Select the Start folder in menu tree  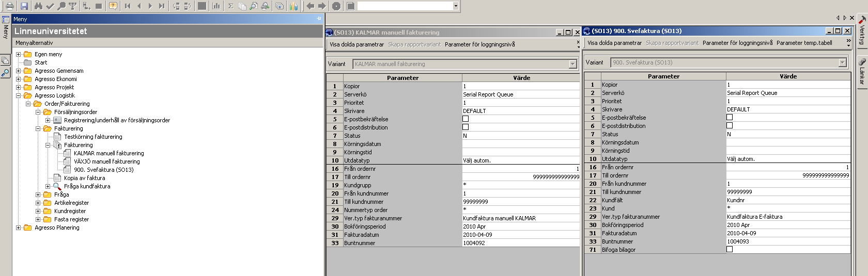pyautogui.click(x=41, y=62)
